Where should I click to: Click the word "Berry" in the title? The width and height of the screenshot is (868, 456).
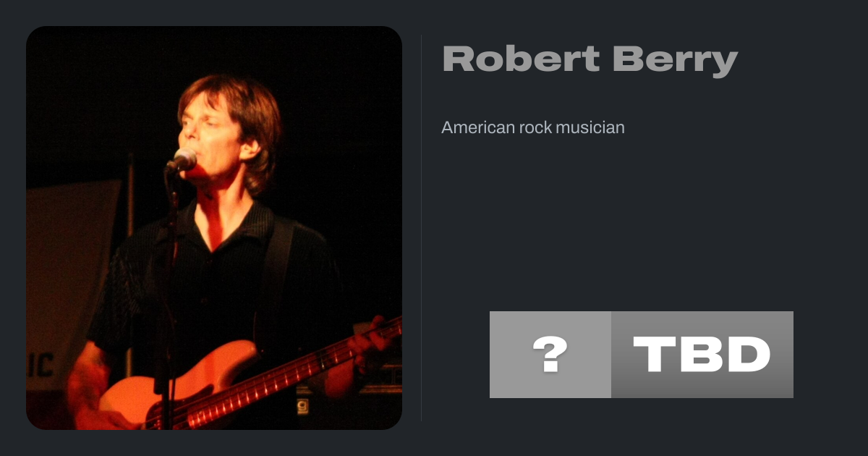click(x=674, y=59)
